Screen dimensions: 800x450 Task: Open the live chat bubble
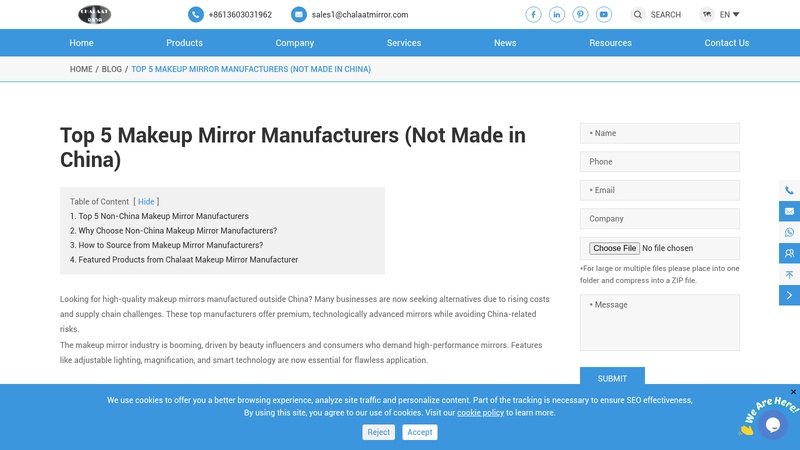pos(773,424)
